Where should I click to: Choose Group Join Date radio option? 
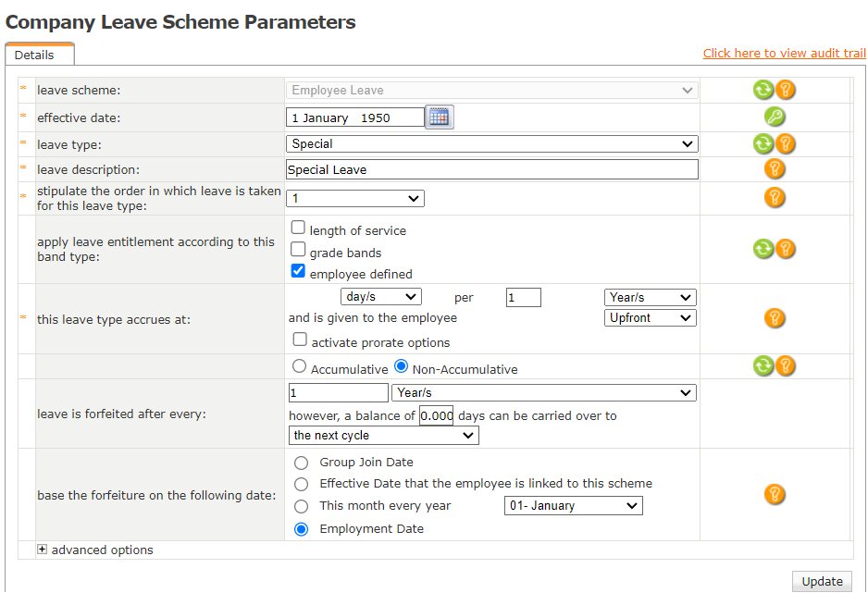coord(301,463)
